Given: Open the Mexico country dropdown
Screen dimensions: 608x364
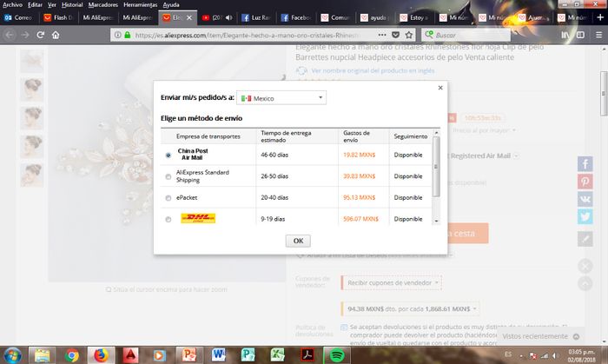Looking at the screenshot, I should pyautogui.click(x=281, y=98).
